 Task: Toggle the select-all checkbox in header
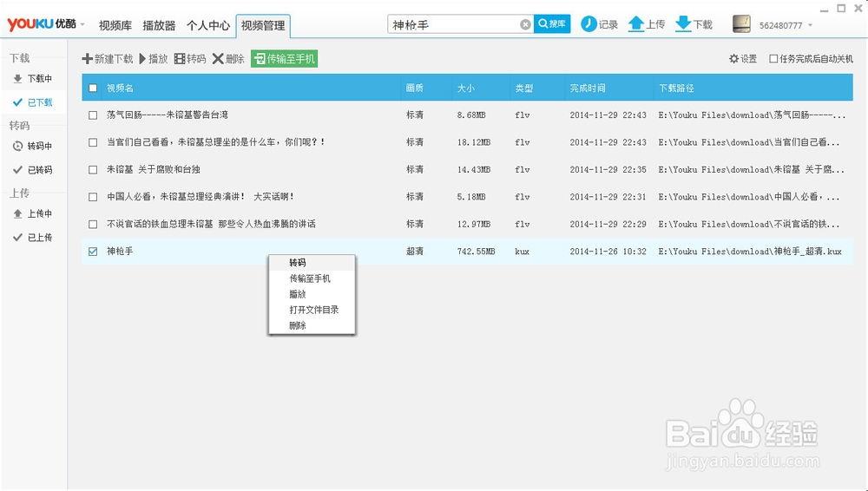pos(93,88)
